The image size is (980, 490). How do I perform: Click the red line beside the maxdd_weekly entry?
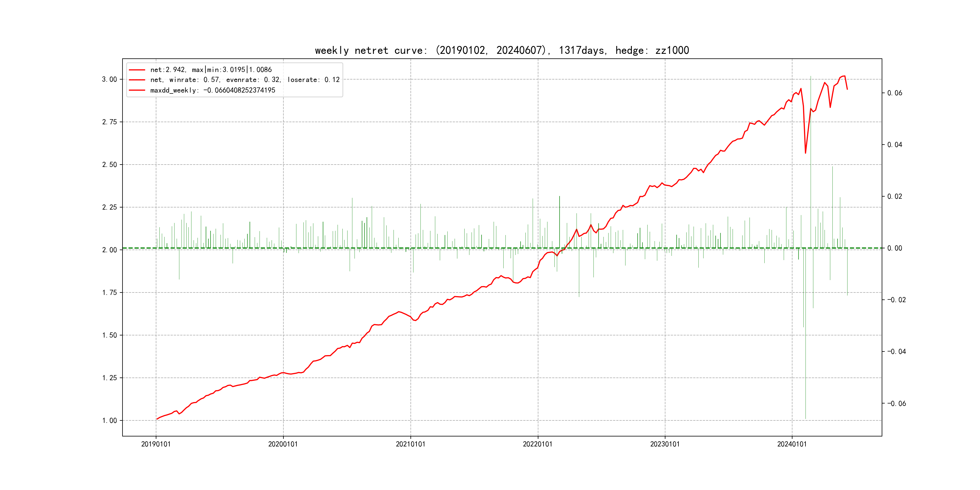tap(137, 90)
